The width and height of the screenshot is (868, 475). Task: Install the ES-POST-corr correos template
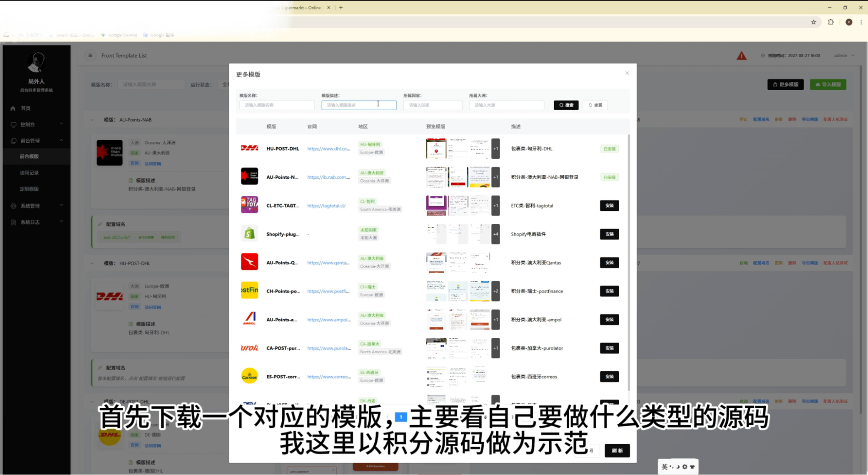[x=609, y=377]
